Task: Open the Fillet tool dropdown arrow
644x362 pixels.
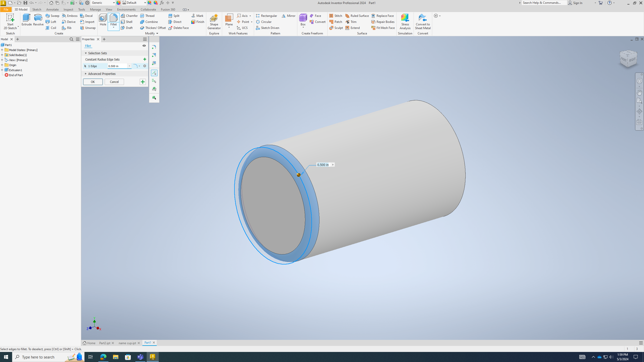Action: tap(113, 28)
